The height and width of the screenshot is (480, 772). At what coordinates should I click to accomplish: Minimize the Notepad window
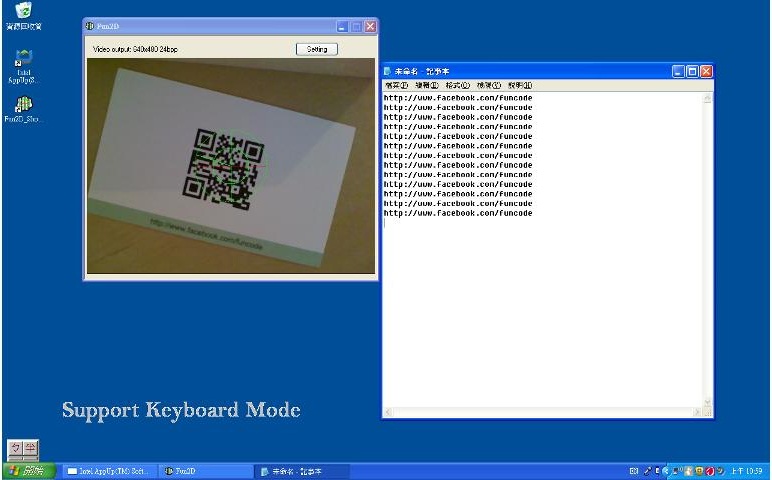coord(678,71)
